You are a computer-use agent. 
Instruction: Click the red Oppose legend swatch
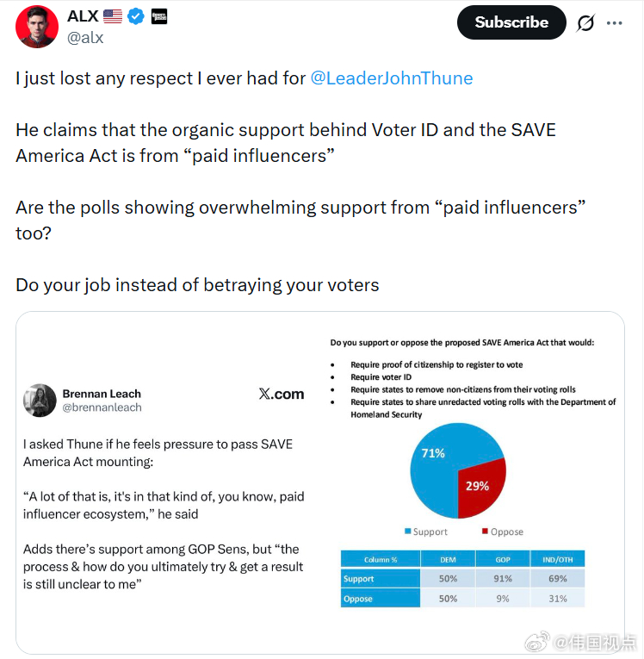pyautogui.click(x=484, y=532)
